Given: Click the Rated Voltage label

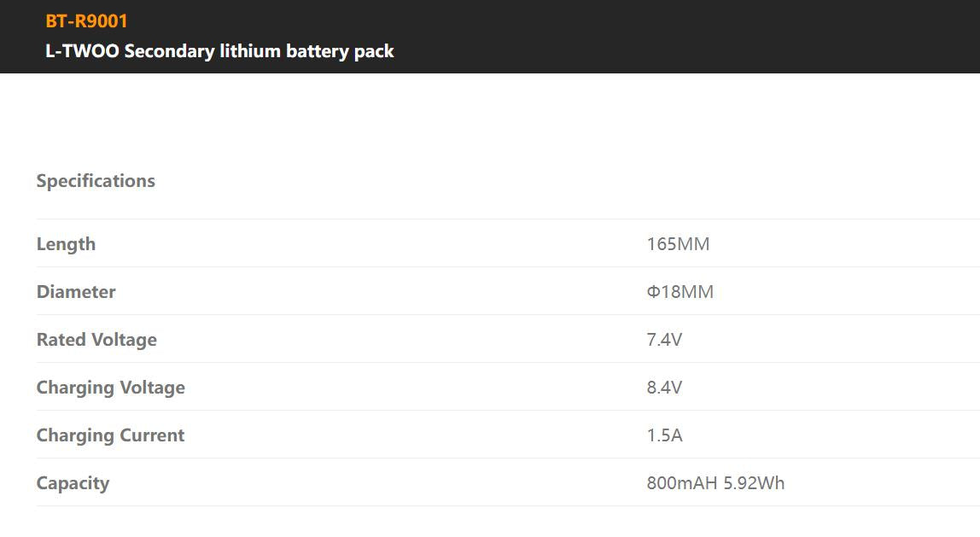Looking at the screenshot, I should (96, 340).
